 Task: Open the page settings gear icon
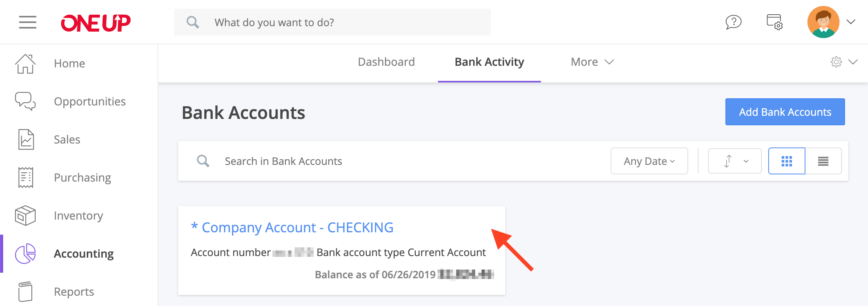click(x=836, y=62)
